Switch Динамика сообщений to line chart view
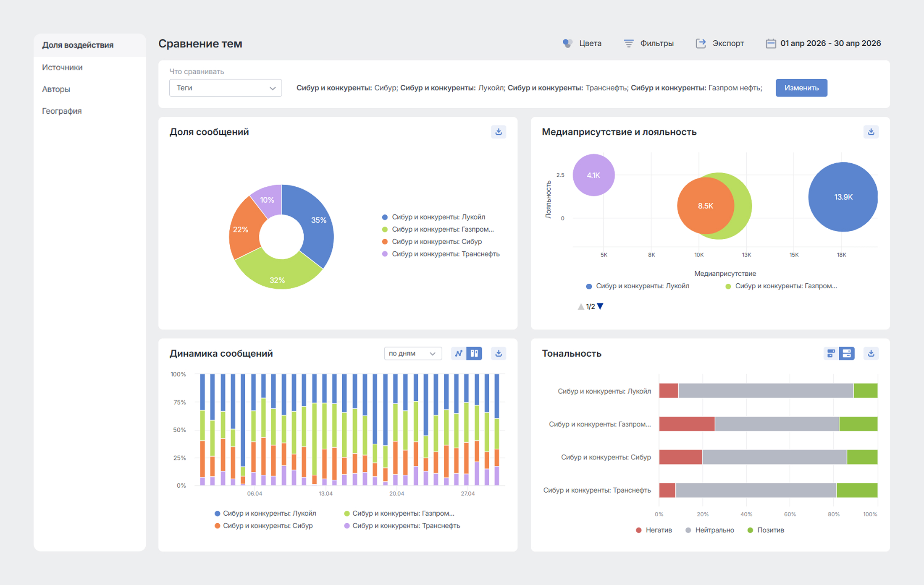Viewport: 924px width, 585px height. point(459,353)
